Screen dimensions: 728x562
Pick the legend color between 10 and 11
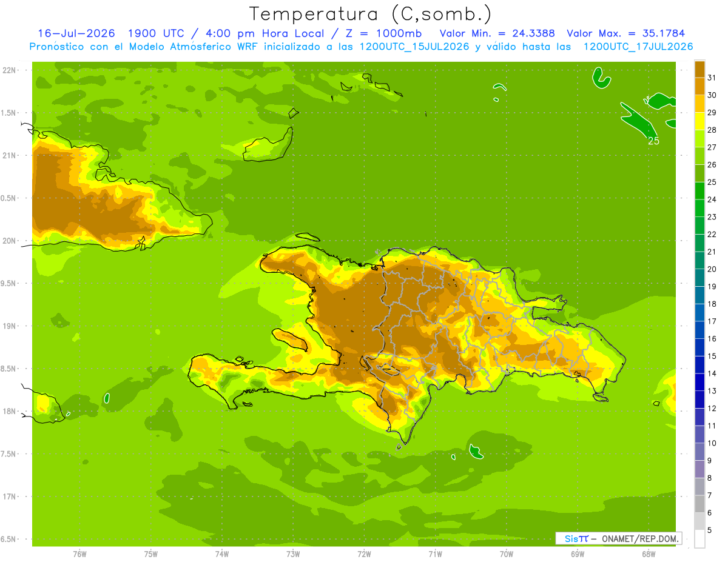pyautogui.click(x=699, y=435)
